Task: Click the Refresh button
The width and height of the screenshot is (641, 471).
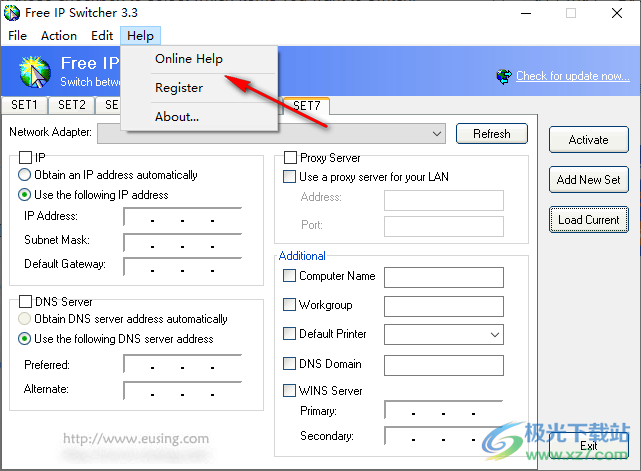Action: 492,134
